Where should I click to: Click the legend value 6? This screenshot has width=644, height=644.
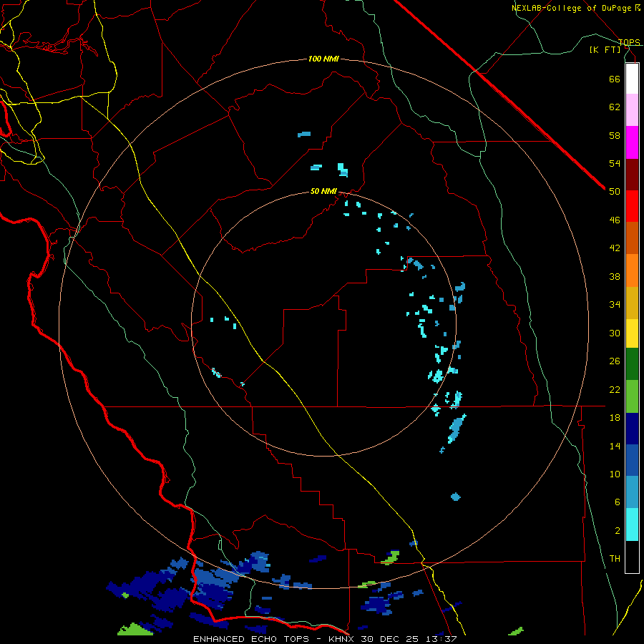pos(617,502)
